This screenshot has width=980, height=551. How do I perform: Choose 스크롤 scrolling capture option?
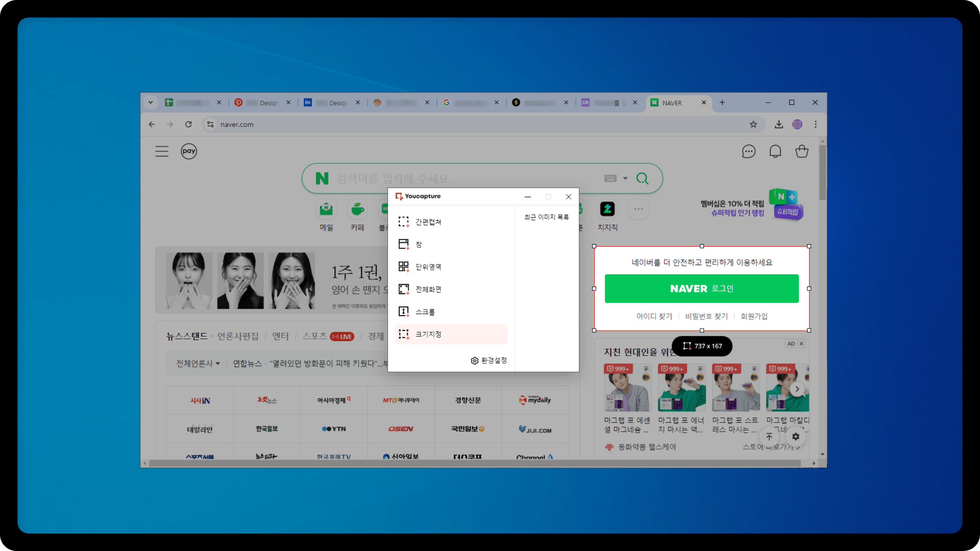[x=451, y=312]
